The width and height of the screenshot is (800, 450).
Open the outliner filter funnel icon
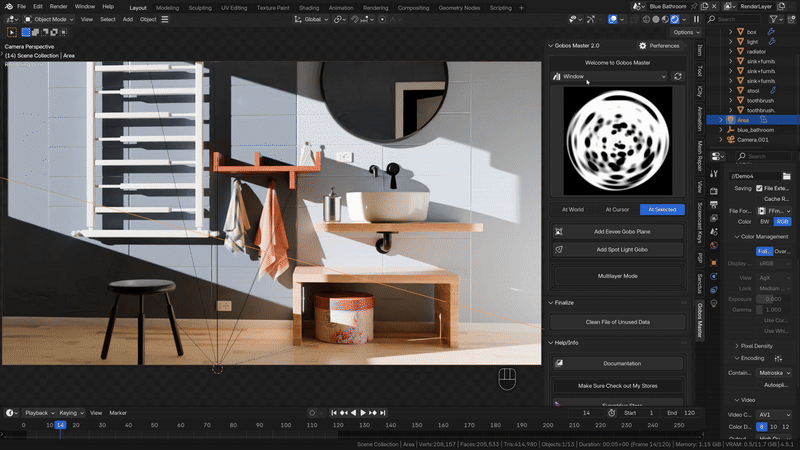[773, 19]
